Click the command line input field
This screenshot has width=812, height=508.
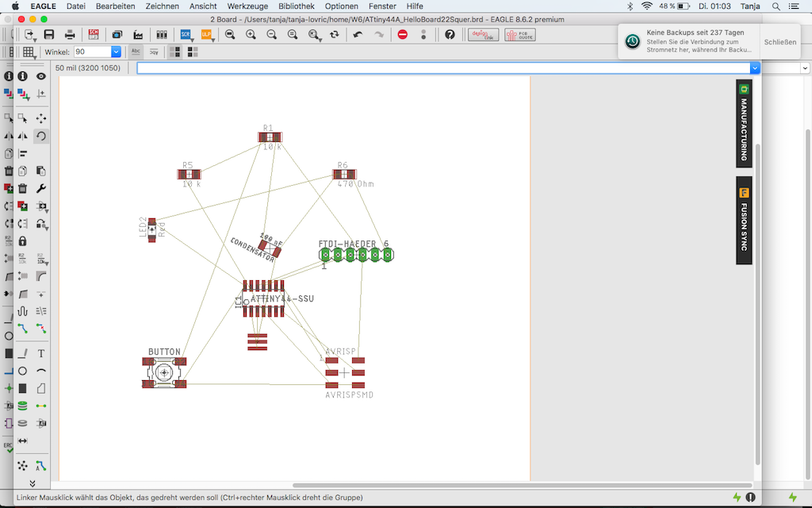click(443, 68)
